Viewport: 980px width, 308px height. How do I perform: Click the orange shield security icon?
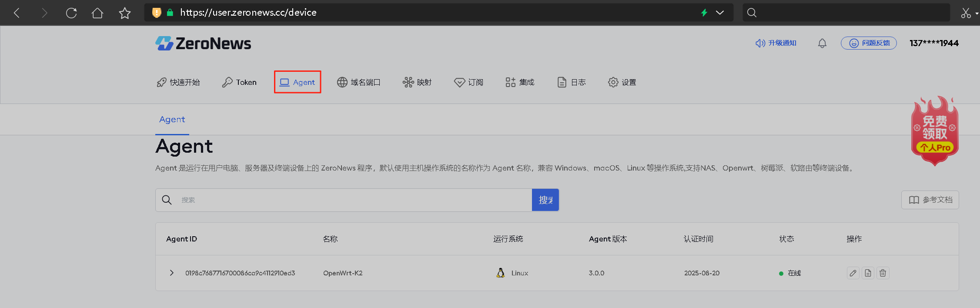[157, 13]
